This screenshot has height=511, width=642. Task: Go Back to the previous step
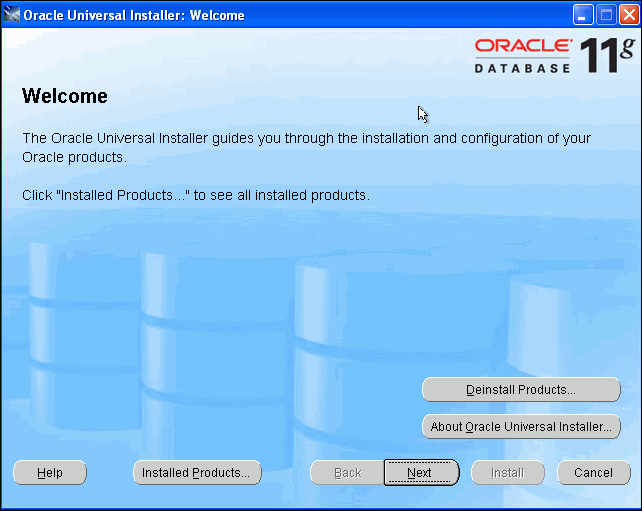pos(347,473)
